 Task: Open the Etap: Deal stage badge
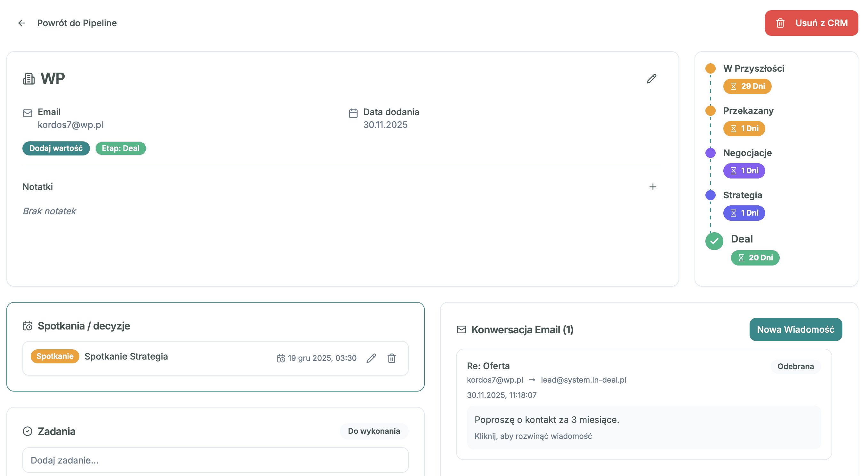click(120, 148)
